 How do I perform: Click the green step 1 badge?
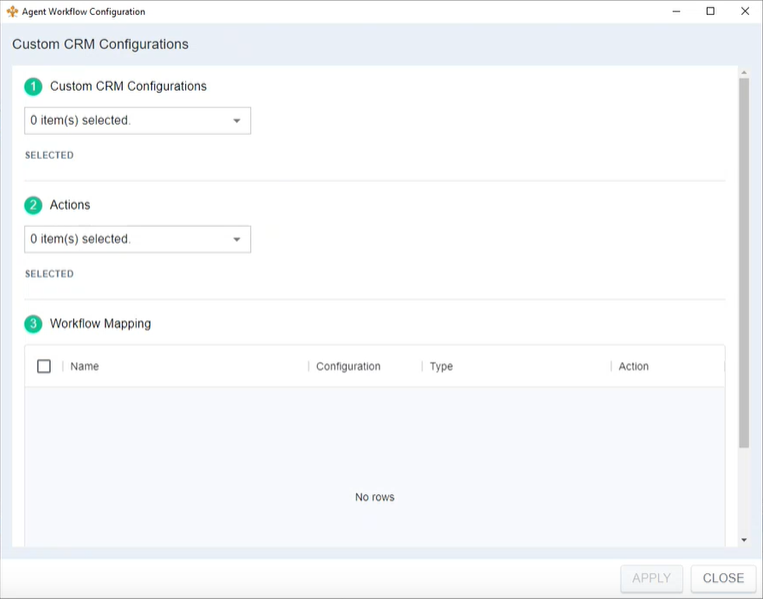pyautogui.click(x=34, y=87)
